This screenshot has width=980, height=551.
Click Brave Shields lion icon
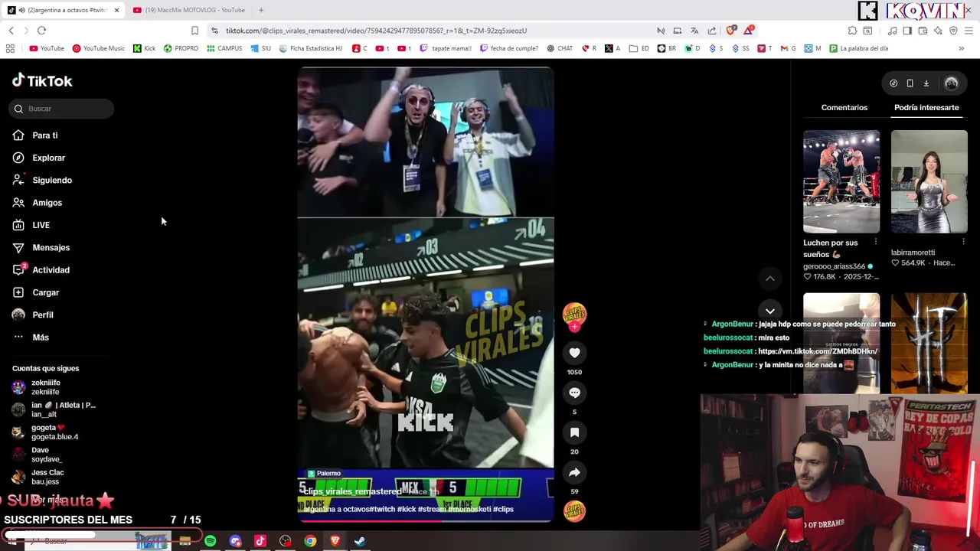[x=730, y=31]
